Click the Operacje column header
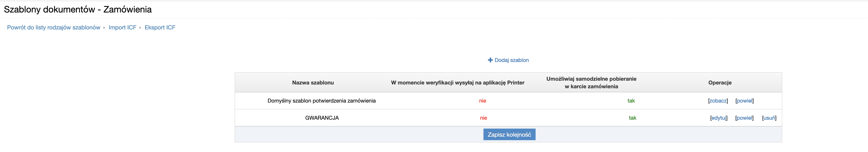 (720, 82)
